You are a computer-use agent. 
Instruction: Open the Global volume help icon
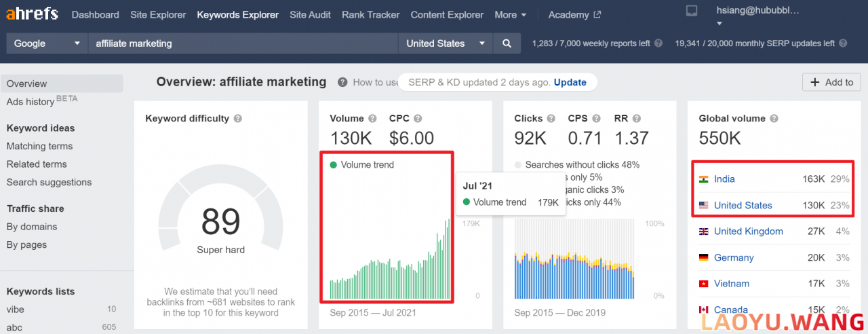pyautogui.click(x=774, y=118)
